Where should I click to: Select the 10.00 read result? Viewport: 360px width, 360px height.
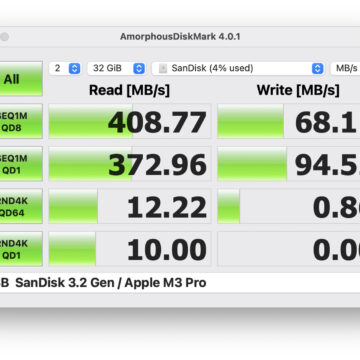point(130,249)
